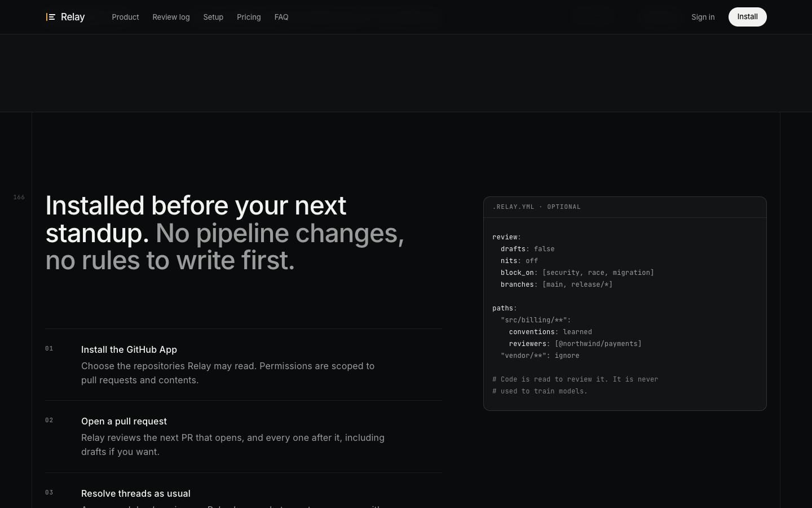Click the 'drafts: false' config line
This screenshot has width=812, height=508.
point(527,249)
